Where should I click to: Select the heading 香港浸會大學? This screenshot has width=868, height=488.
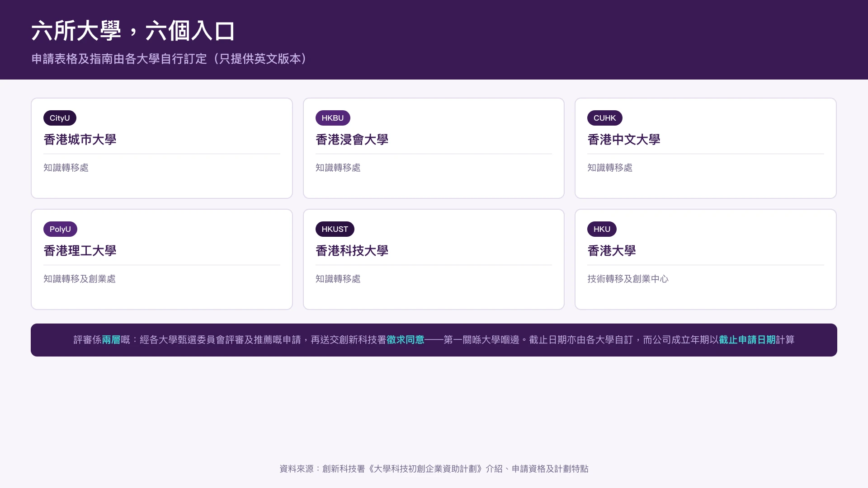tap(352, 140)
